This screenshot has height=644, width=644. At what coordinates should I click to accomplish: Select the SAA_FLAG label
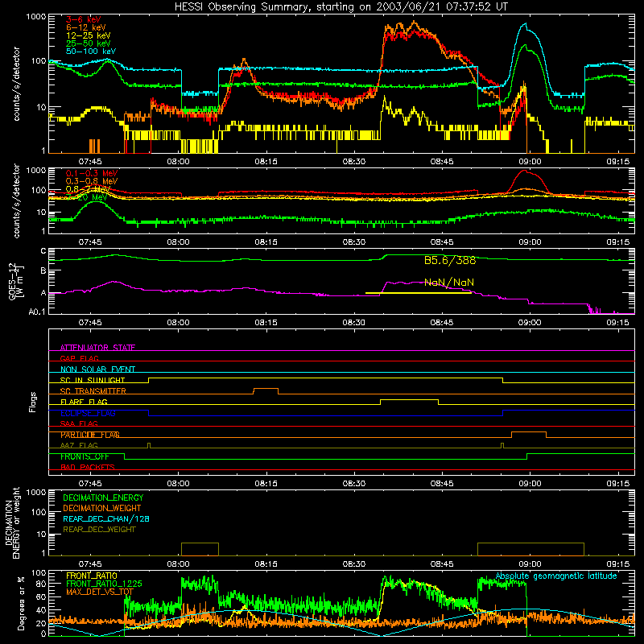(79, 424)
